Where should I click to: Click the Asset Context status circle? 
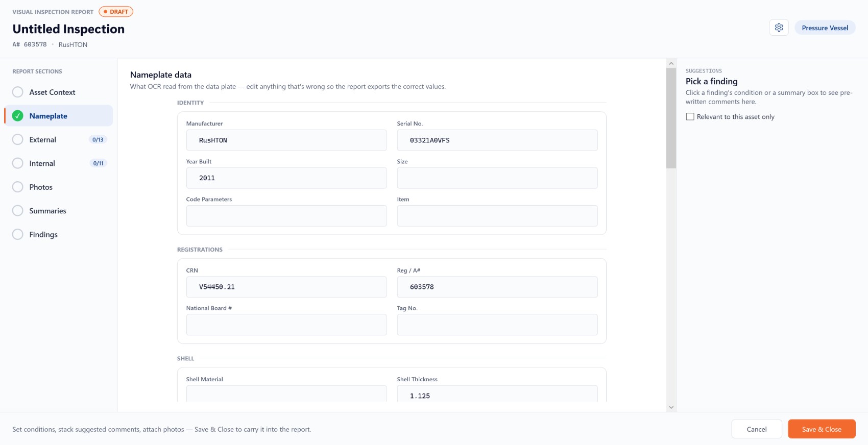coord(18,92)
